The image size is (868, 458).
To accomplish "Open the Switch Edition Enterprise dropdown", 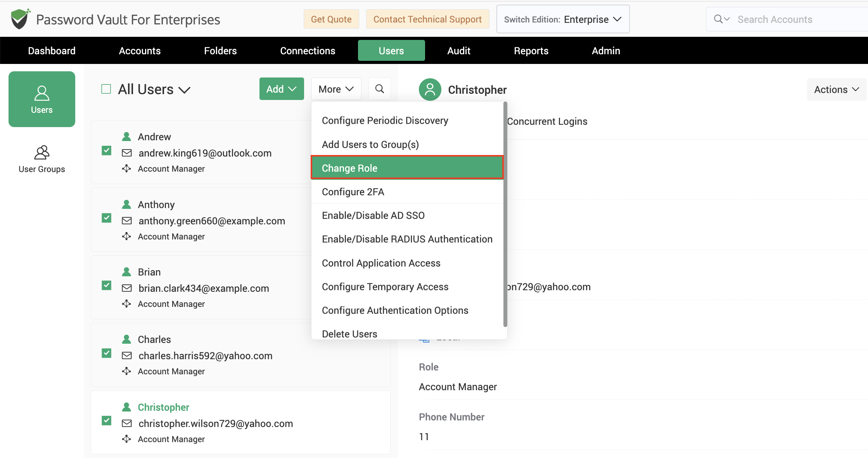I will [x=563, y=19].
